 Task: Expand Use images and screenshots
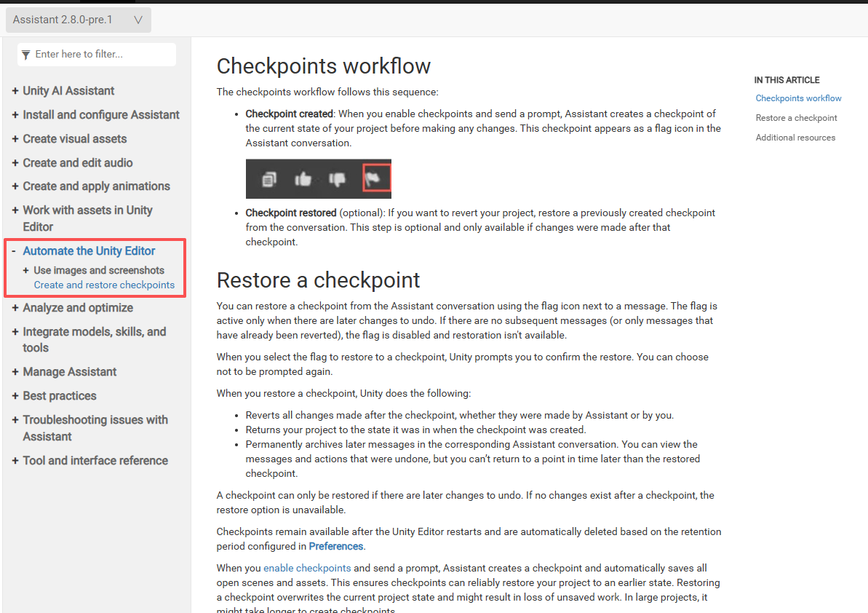coord(25,270)
